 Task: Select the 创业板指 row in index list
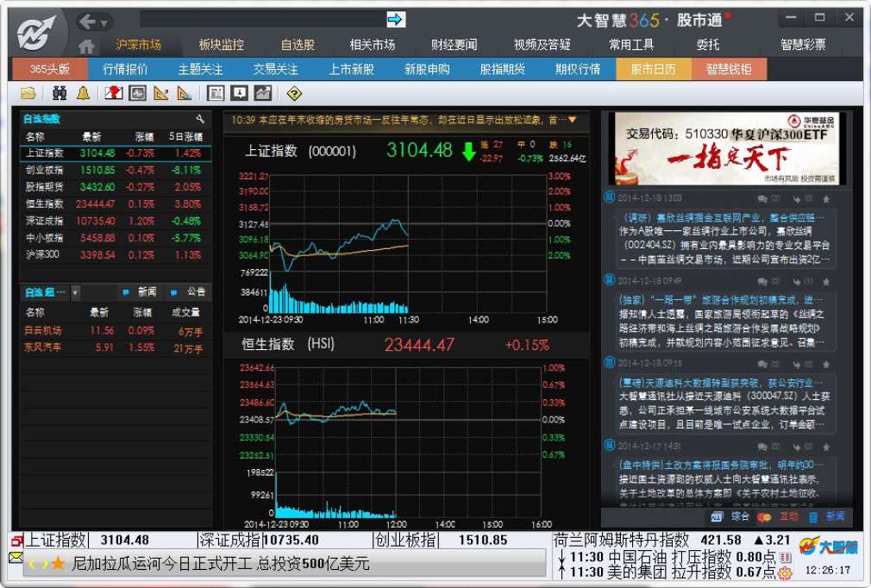116,170
